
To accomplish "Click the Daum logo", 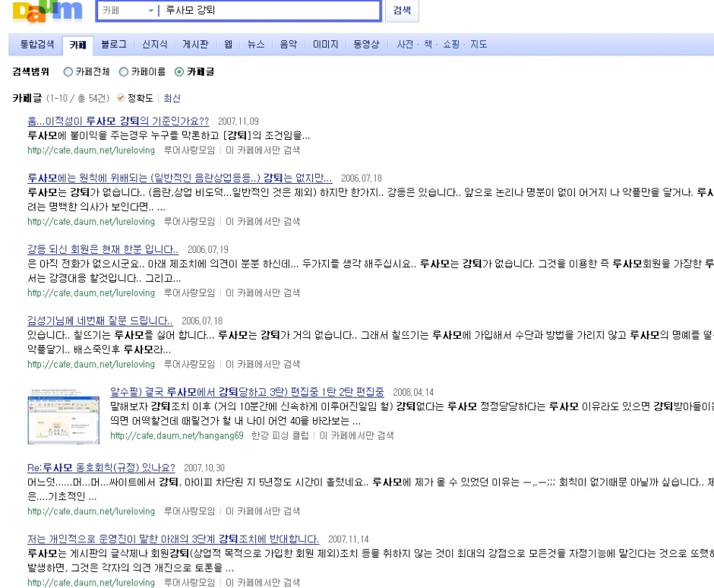I will 47,11.
